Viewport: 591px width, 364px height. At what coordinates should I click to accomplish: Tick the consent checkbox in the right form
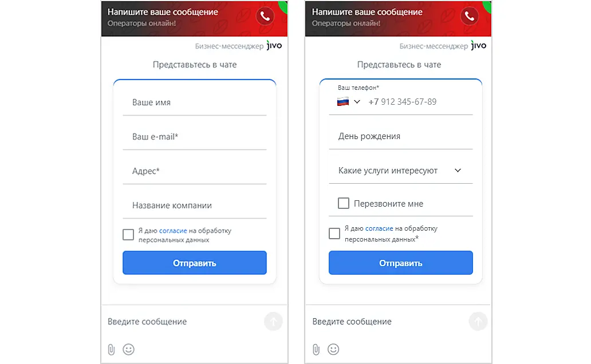pos(334,234)
